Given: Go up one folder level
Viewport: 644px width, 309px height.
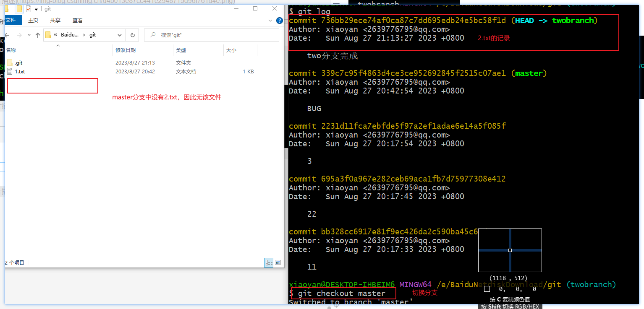Looking at the screenshot, I should pyautogui.click(x=38, y=35).
